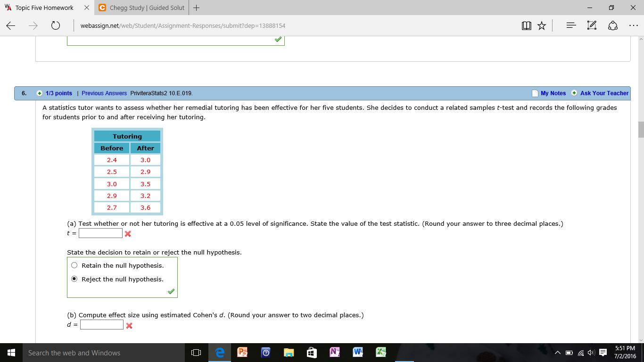Viewport: 644px width, 362px height.
Task: Add this page to favorites
Action: pos(541,25)
